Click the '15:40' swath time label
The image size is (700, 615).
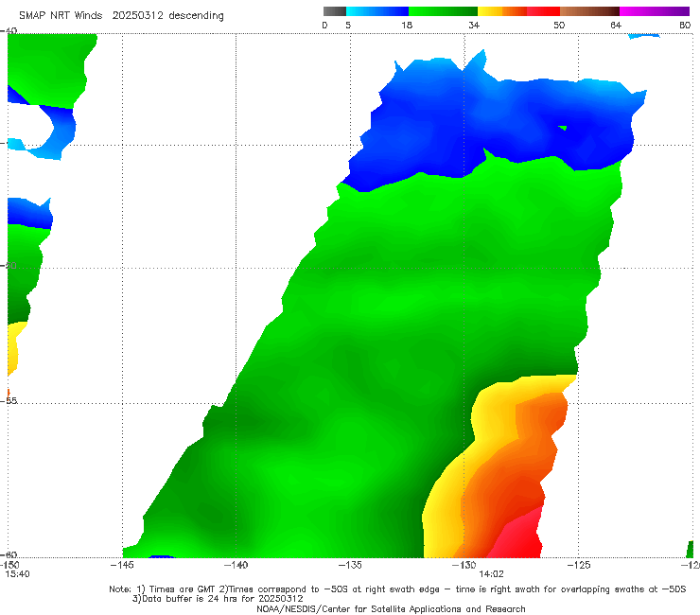coord(17,574)
